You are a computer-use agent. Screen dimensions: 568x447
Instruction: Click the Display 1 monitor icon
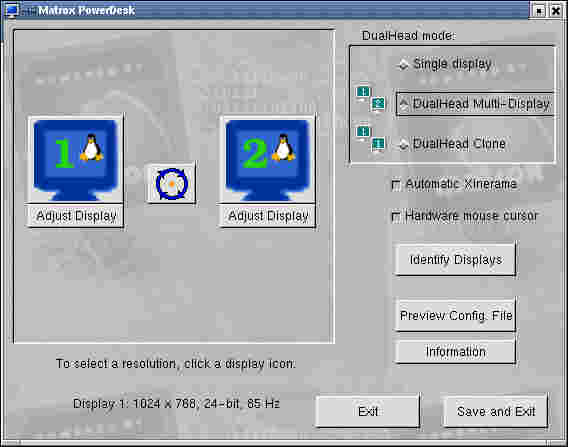click(76, 159)
